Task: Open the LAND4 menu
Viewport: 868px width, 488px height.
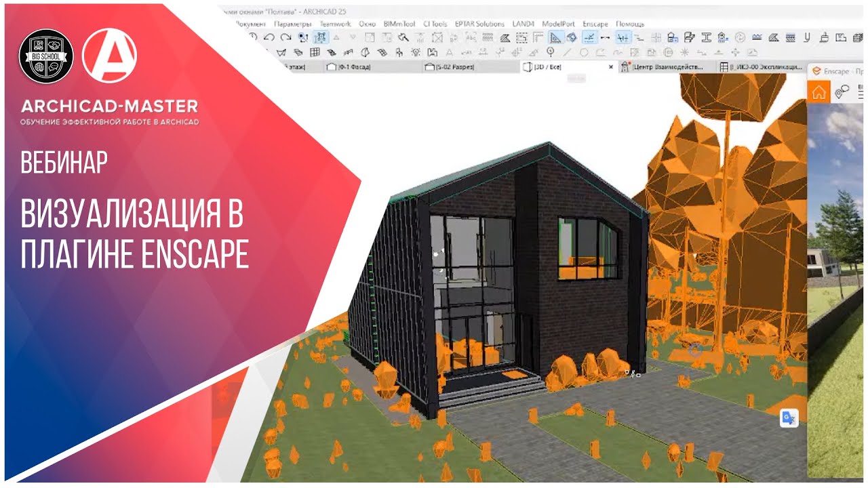Action: coord(524,24)
